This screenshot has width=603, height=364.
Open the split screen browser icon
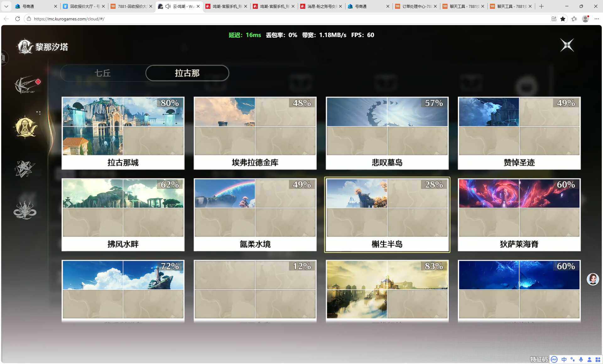pyautogui.click(x=554, y=19)
